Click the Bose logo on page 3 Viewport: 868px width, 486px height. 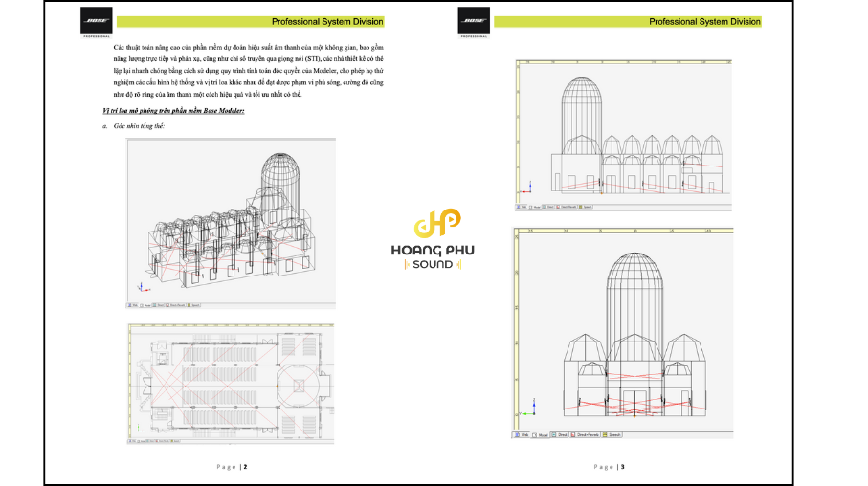tap(474, 22)
